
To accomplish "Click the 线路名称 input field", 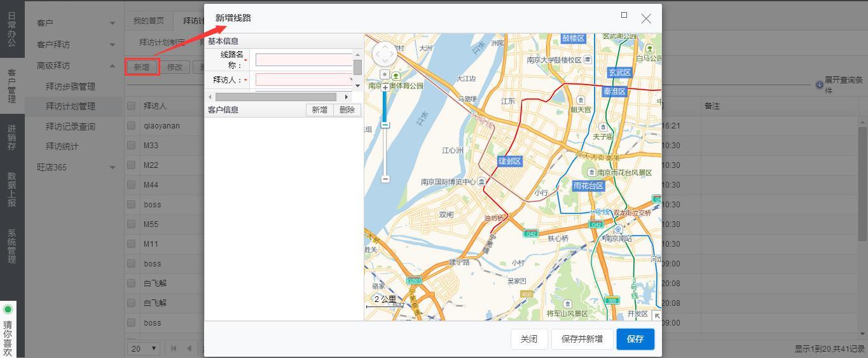I will tap(303, 60).
